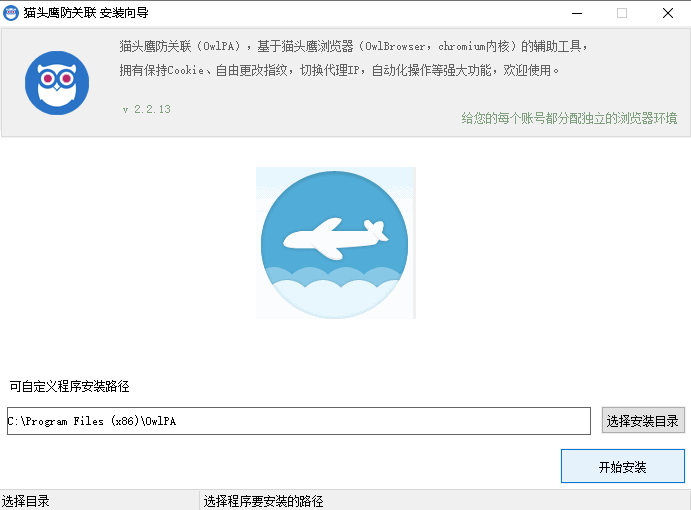
Task: Close the OwlPA installer wizard
Action: coord(667,13)
